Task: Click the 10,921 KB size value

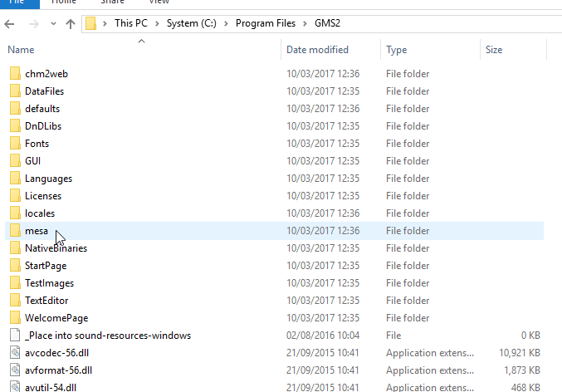Action: [520, 353]
